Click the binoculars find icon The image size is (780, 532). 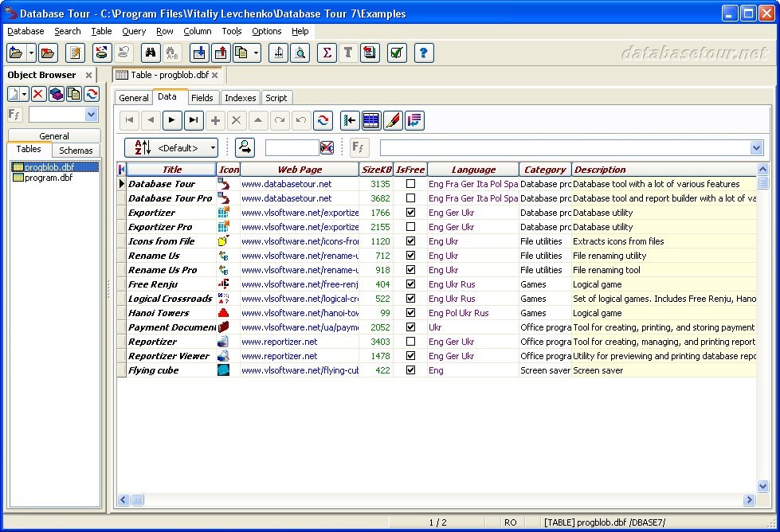(x=151, y=53)
